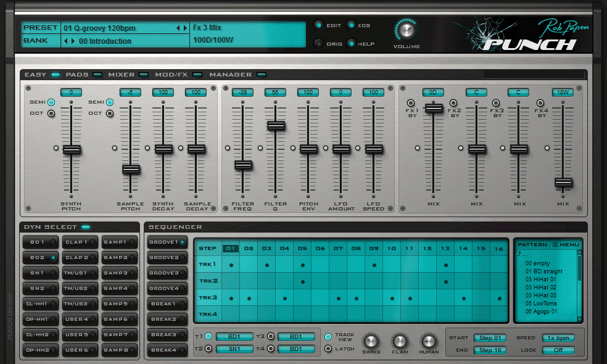
Task: Select step 01 column header
Action: 231,248
